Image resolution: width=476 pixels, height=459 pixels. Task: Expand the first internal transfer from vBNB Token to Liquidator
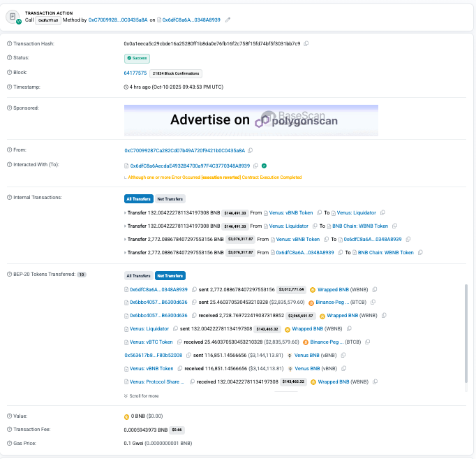(x=125, y=213)
